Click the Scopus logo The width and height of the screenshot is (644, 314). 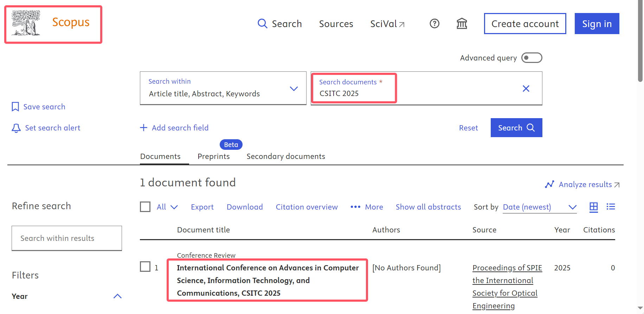tap(51, 23)
